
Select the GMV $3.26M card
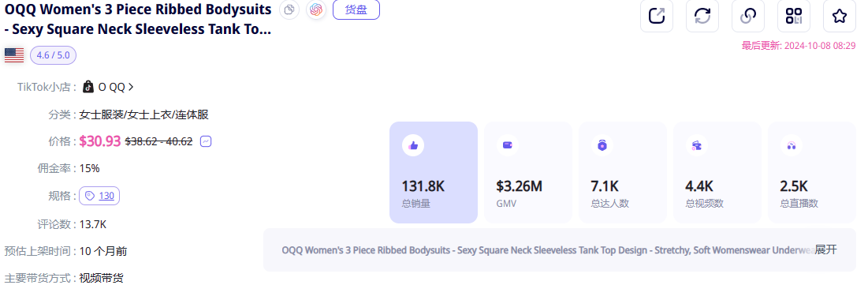[528, 172]
